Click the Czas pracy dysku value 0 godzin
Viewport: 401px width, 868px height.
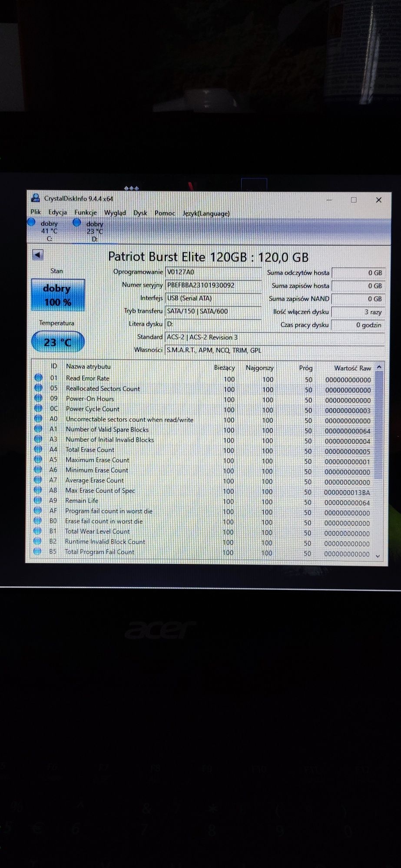coord(358,325)
